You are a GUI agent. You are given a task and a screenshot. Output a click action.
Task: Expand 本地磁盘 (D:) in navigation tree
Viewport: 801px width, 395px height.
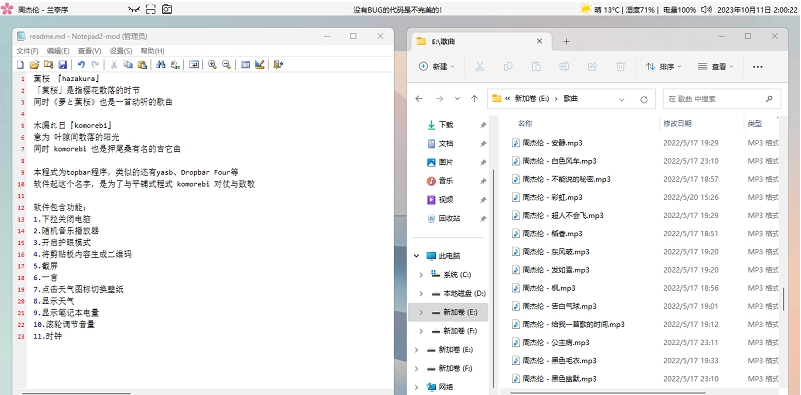[x=421, y=293]
